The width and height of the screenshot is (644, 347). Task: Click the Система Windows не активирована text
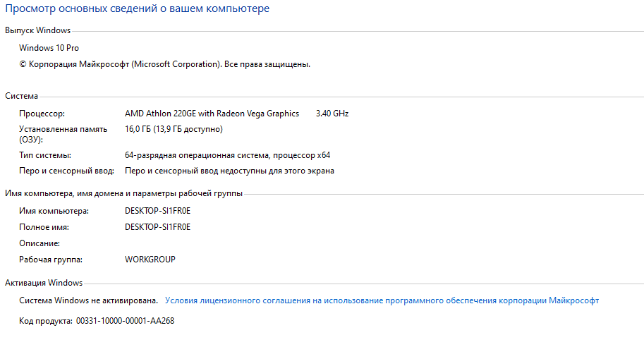pos(88,300)
